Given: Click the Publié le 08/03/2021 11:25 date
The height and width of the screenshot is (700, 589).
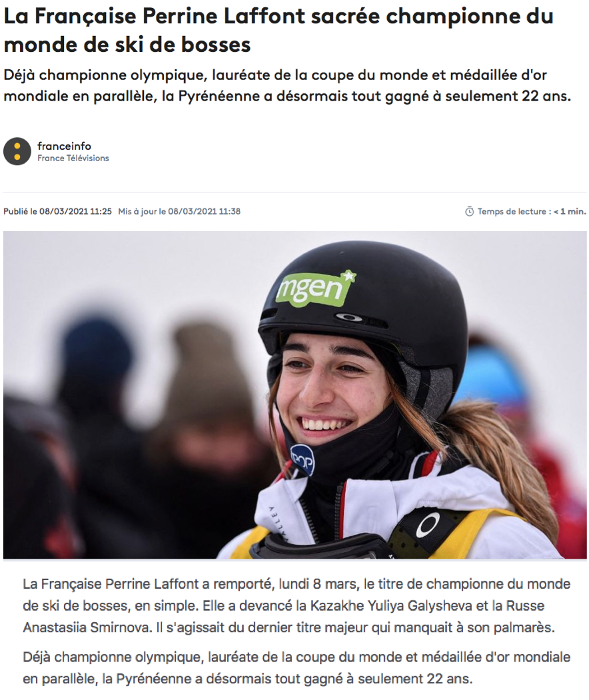Looking at the screenshot, I should tap(57, 212).
